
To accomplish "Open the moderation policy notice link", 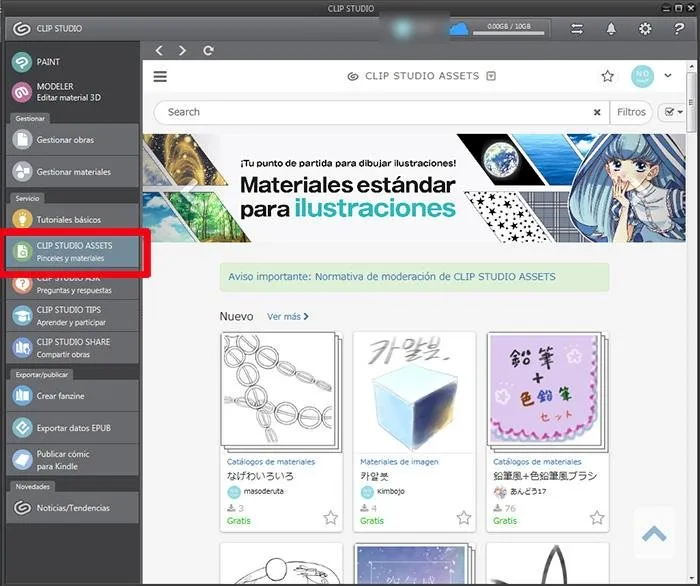I will [414, 277].
